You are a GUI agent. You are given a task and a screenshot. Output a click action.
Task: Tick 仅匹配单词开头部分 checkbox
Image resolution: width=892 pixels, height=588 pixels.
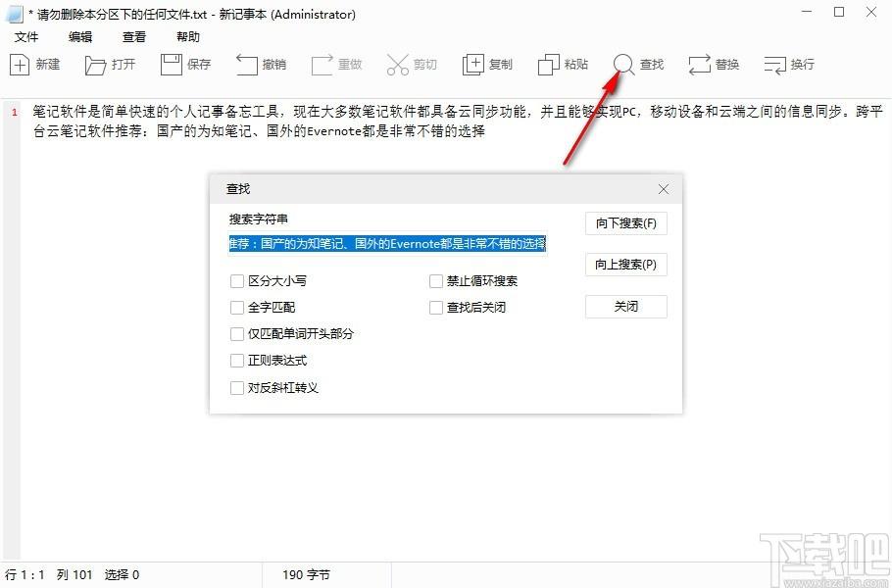click(237, 334)
